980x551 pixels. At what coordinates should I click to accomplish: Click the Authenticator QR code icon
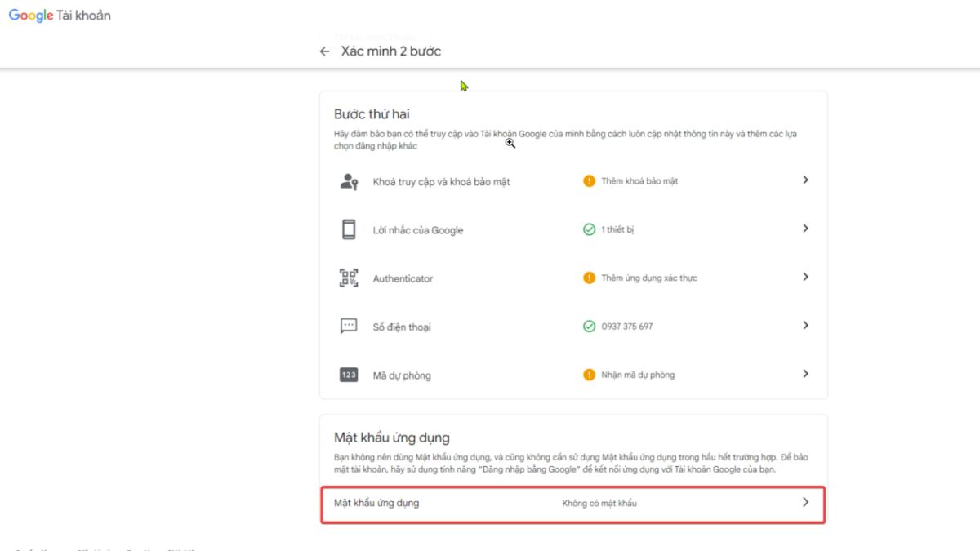[349, 278]
